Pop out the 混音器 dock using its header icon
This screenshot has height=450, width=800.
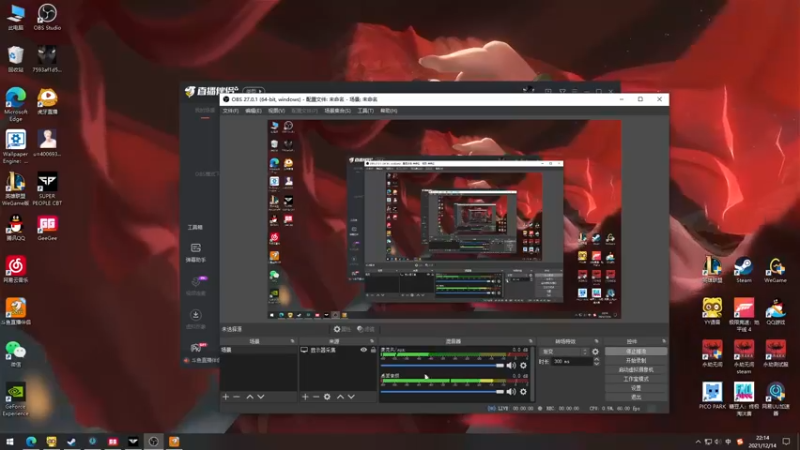(531, 341)
